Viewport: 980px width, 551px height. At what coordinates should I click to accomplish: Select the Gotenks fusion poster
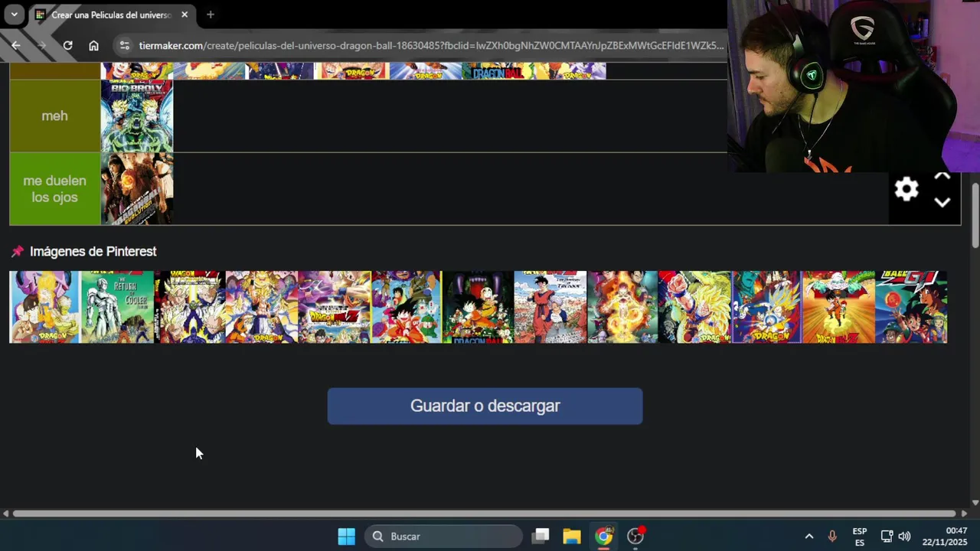262,307
